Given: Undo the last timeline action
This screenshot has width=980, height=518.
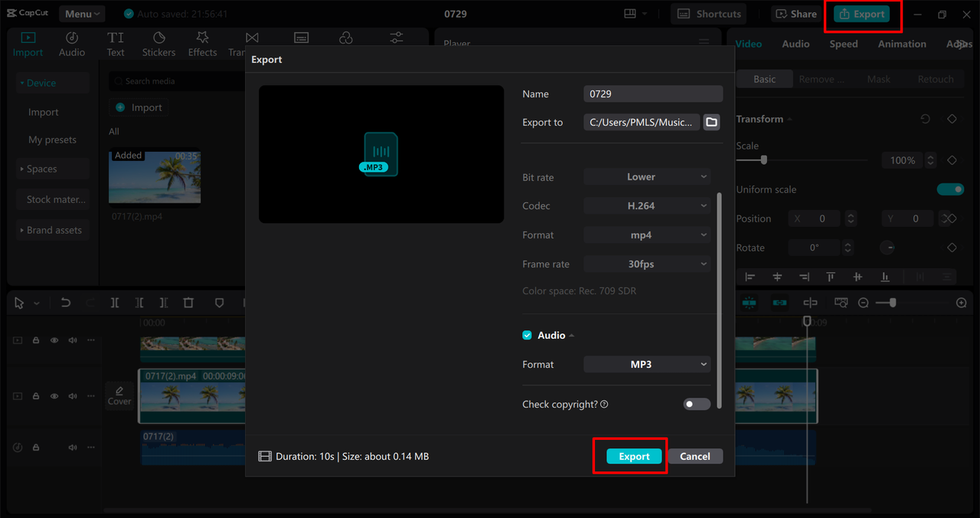Looking at the screenshot, I should pos(66,303).
